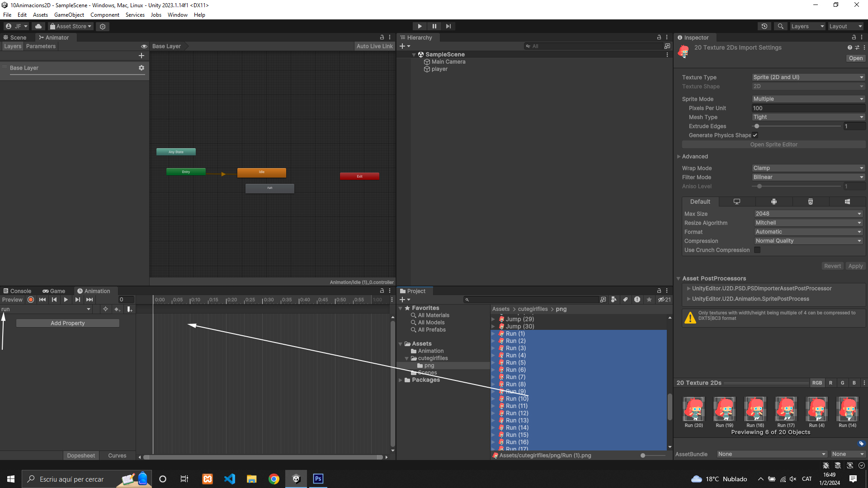868x488 pixels.
Task: Enable the Use Crunch Compression checkbox
Action: point(757,250)
